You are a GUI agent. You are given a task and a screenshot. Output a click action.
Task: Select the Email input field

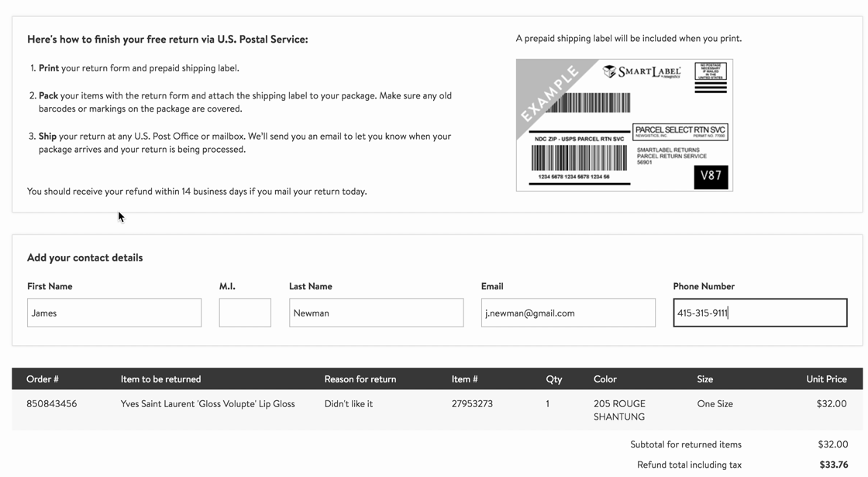coord(567,313)
